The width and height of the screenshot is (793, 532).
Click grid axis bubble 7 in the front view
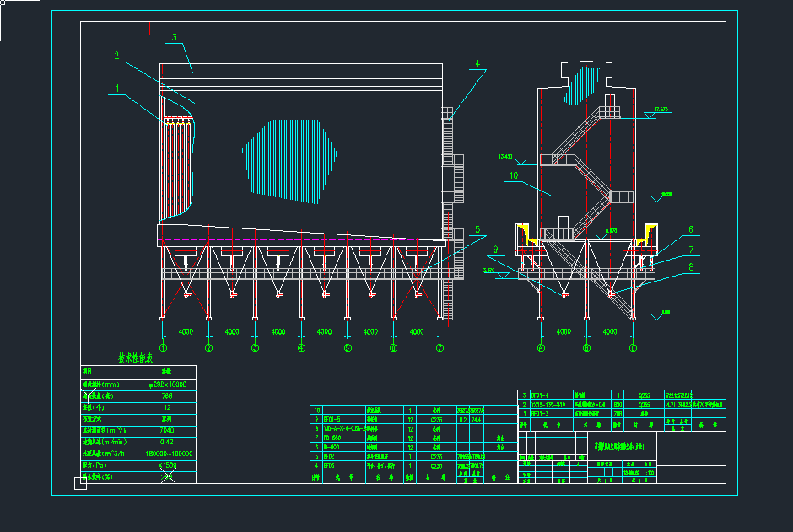(440, 347)
